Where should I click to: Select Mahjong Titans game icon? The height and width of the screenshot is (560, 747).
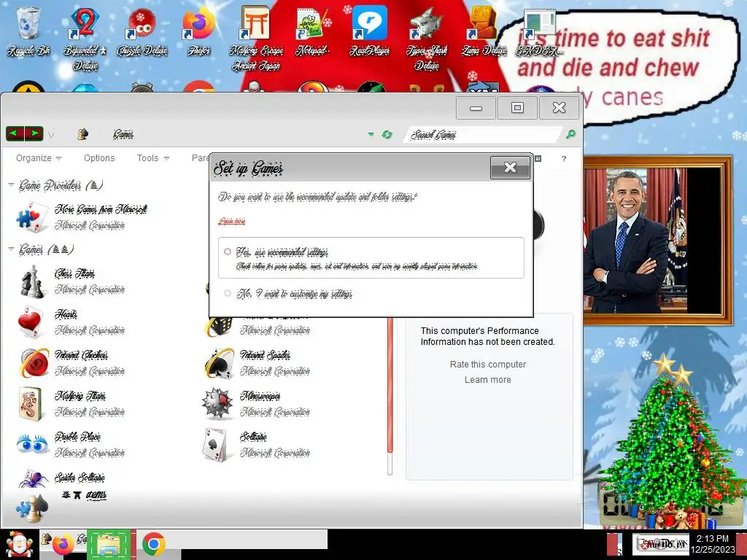tap(32, 404)
